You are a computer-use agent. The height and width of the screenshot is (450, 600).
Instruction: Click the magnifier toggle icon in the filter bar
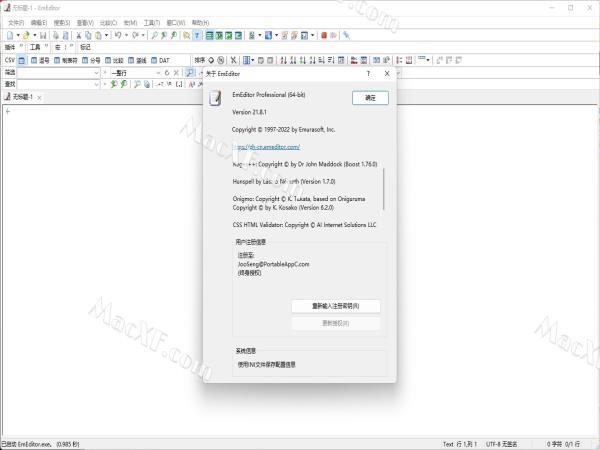coord(190,72)
